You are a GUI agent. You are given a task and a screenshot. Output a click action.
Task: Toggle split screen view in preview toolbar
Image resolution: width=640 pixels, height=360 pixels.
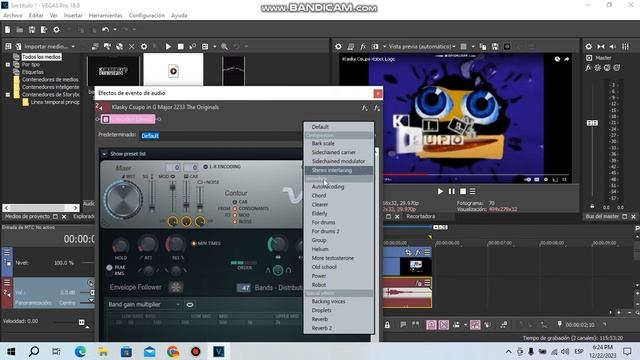tap(375, 47)
